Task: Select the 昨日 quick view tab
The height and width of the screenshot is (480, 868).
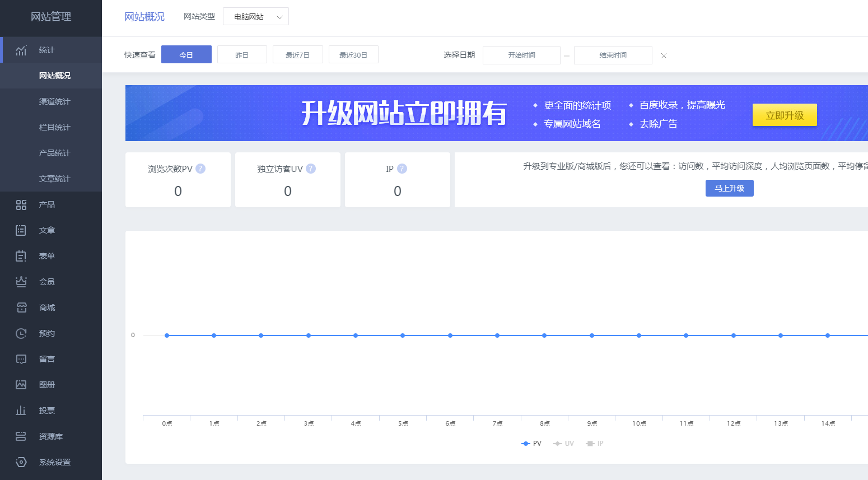Action: (x=242, y=54)
